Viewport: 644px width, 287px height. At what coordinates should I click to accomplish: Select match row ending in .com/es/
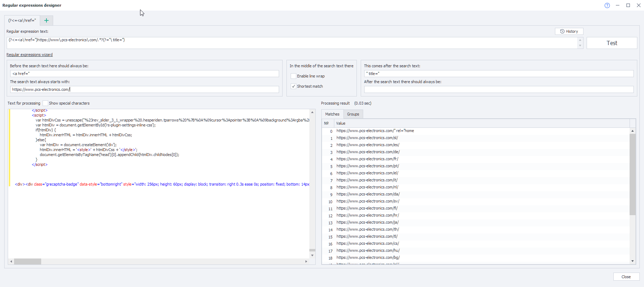click(x=475, y=145)
